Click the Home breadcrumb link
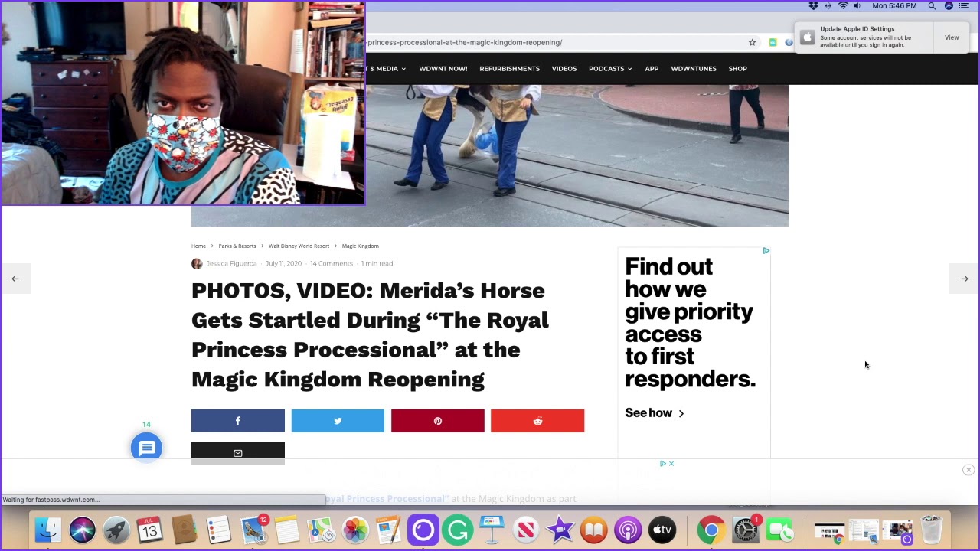 click(x=198, y=246)
